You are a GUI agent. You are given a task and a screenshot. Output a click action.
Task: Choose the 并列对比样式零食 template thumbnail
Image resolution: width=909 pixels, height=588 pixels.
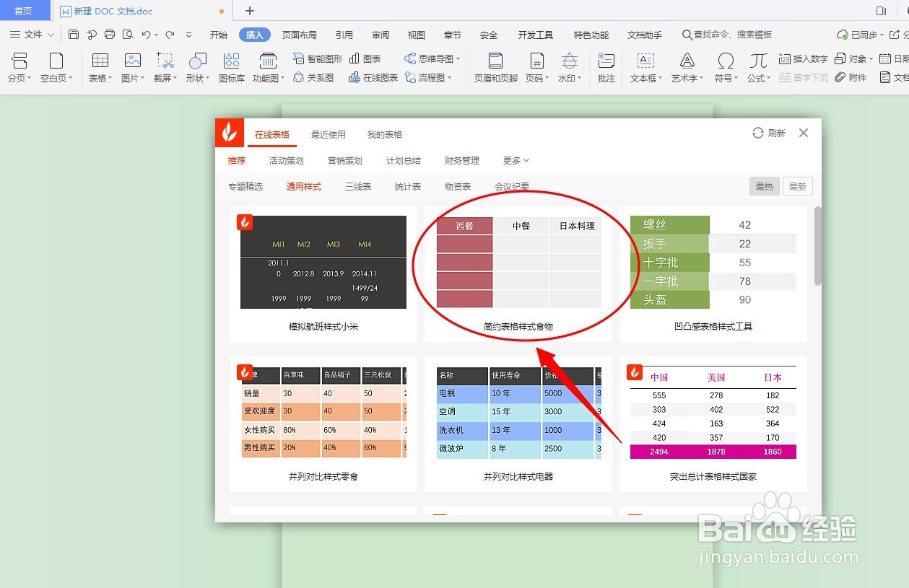pyautogui.click(x=323, y=412)
